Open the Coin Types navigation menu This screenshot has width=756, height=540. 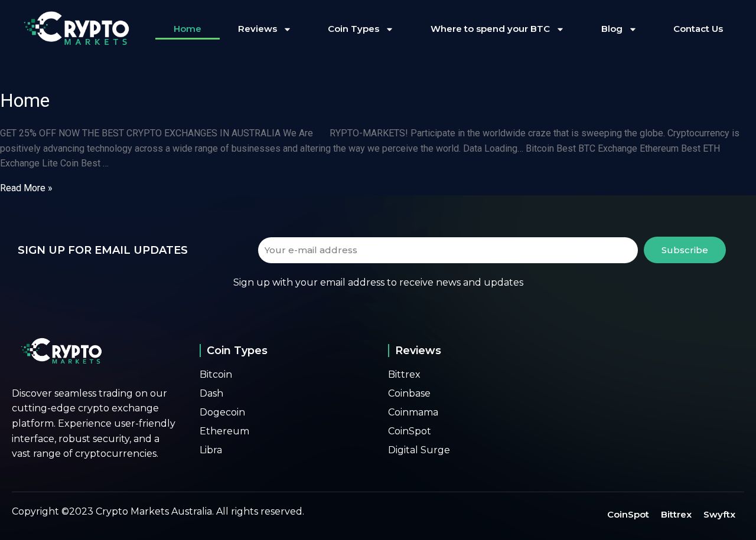tap(354, 29)
